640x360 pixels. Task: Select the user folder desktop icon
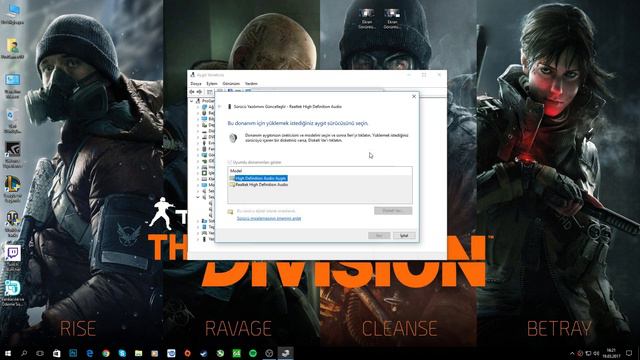(13, 48)
